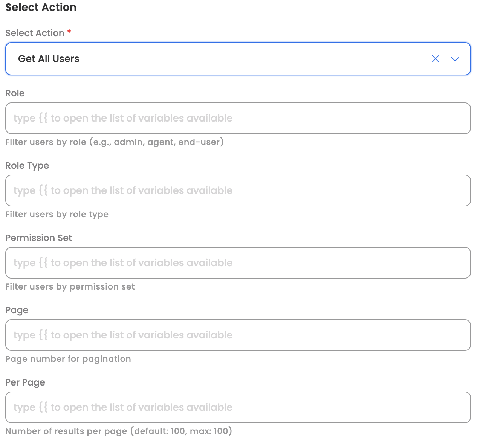Image resolution: width=483 pixels, height=448 pixels.
Task: Focus the Per Page input field
Action: (x=238, y=407)
